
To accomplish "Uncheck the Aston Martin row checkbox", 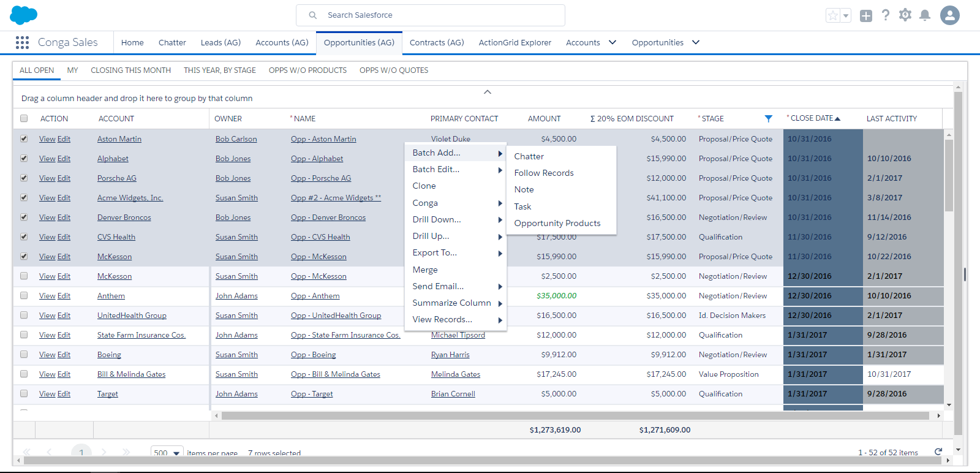I will point(24,139).
